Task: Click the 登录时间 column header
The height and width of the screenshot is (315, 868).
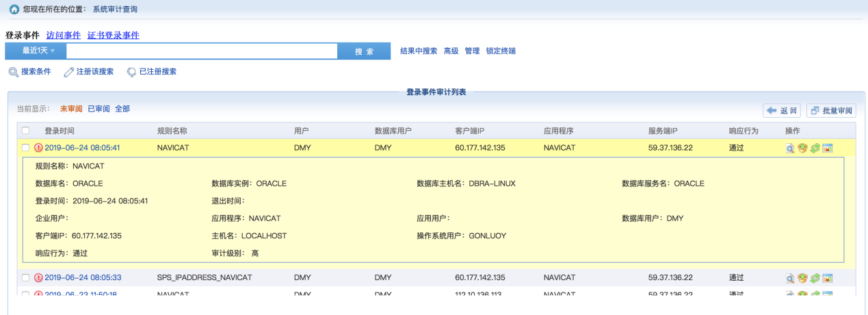Action: click(x=60, y=131)
